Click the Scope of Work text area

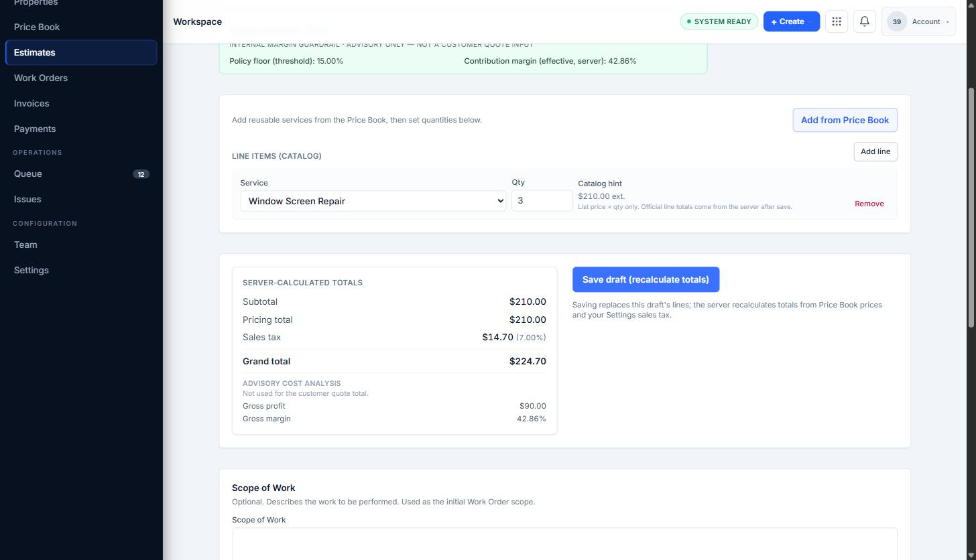tap(564, 543)
